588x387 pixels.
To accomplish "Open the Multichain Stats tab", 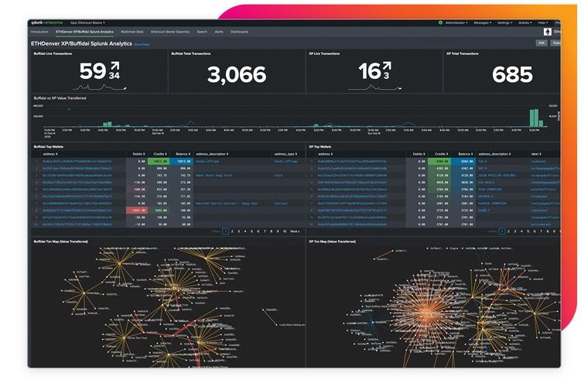I will 132,32.
